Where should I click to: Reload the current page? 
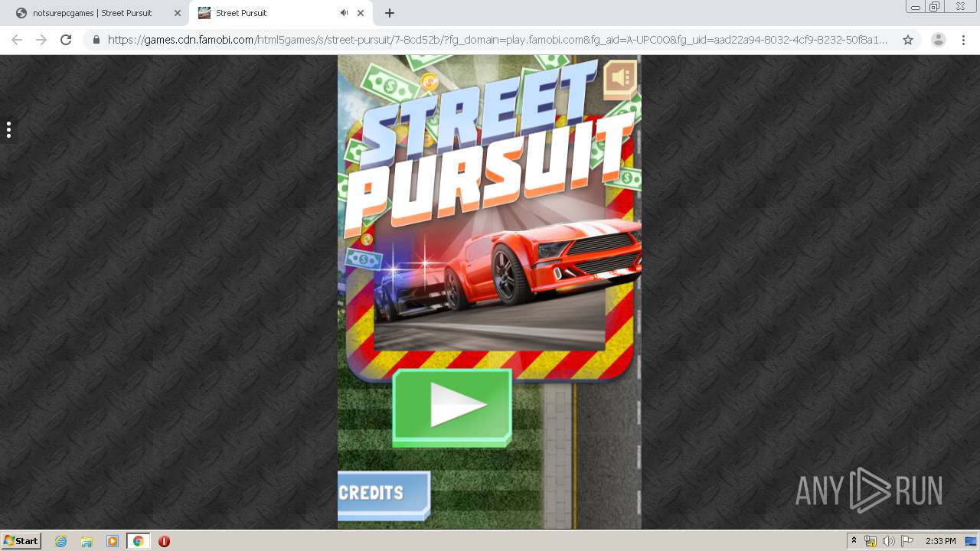pos(66,40)
